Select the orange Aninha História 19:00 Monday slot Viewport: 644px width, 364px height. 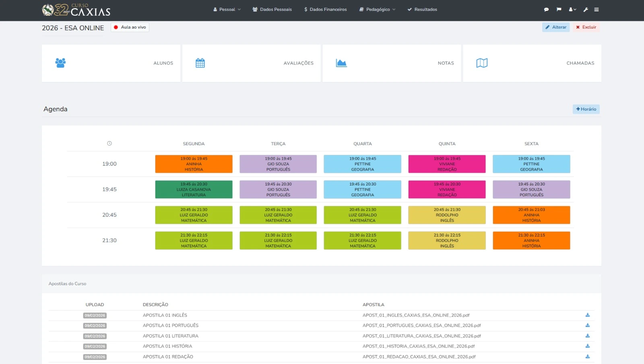pyautogui.click(x=194, y=164)
